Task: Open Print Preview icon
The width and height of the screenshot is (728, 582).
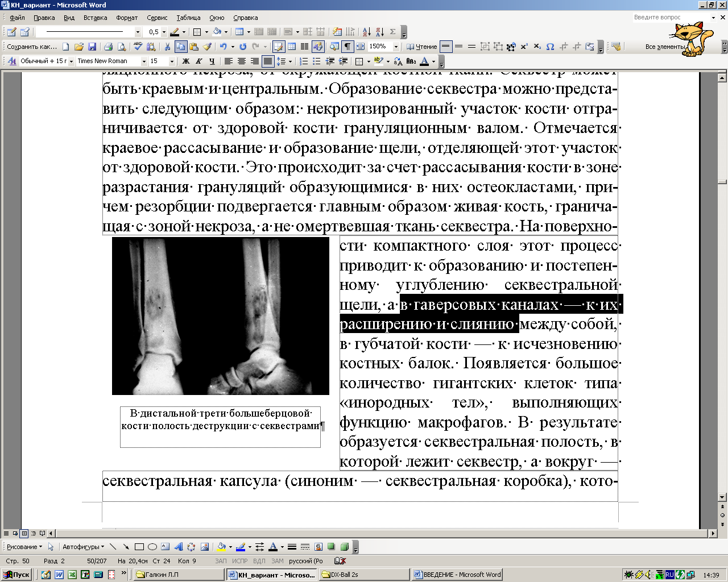Action: point(121,47)
